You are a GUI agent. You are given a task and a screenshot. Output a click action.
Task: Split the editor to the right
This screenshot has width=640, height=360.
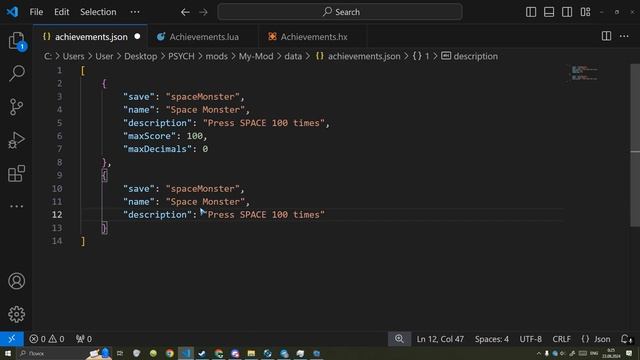pos(607,36)
